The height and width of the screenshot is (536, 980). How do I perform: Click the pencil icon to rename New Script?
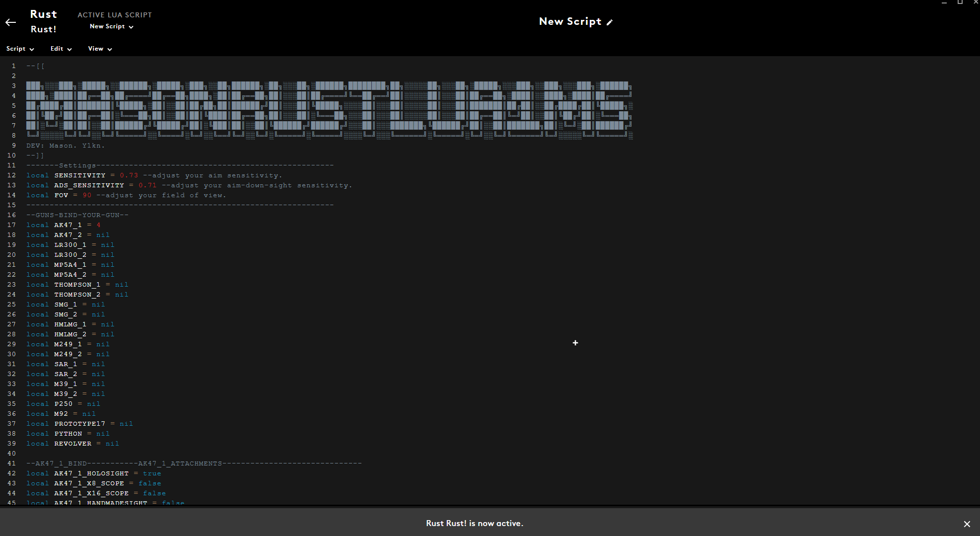pos(610,22)
